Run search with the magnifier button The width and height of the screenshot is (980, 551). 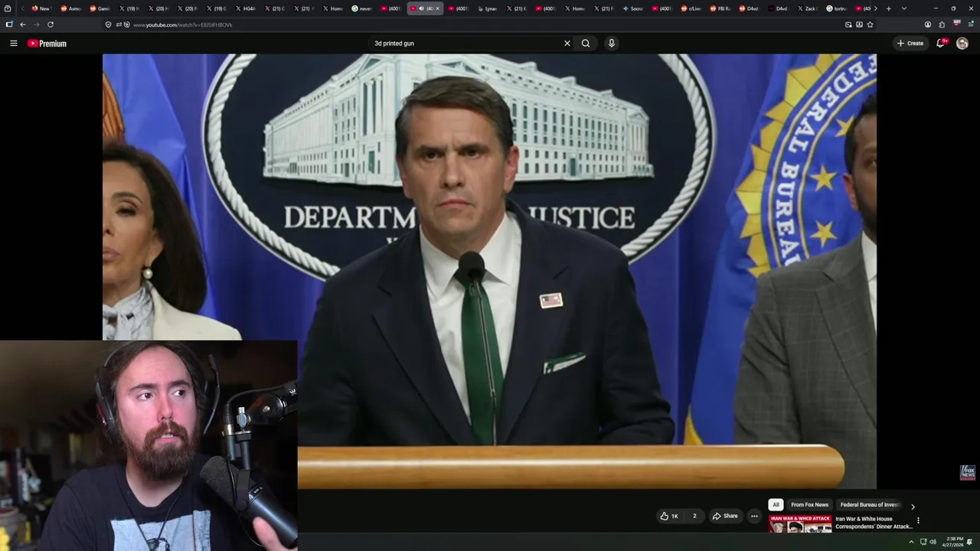(586, 44)
